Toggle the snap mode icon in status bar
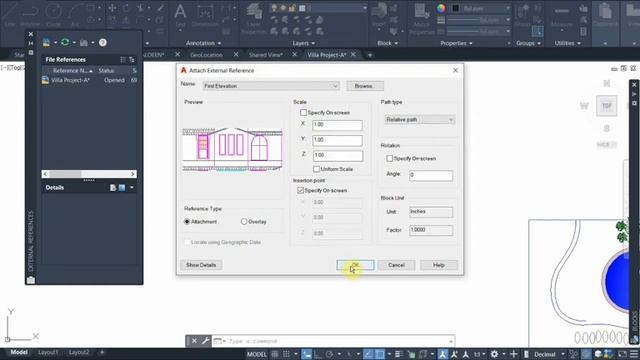Image resolution: width=640 pixels, height=360 pixels. coord(287,354)
